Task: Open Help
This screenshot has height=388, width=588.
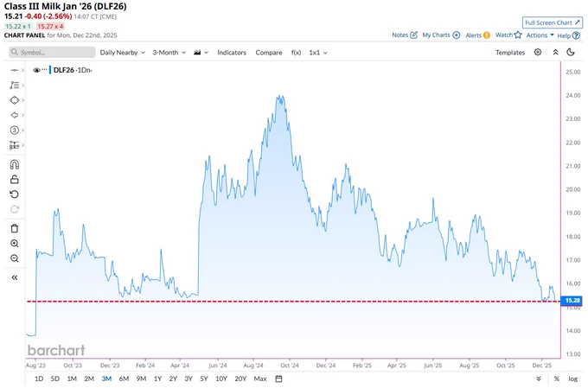Action: pyautogui.click(x=568, y=35)
